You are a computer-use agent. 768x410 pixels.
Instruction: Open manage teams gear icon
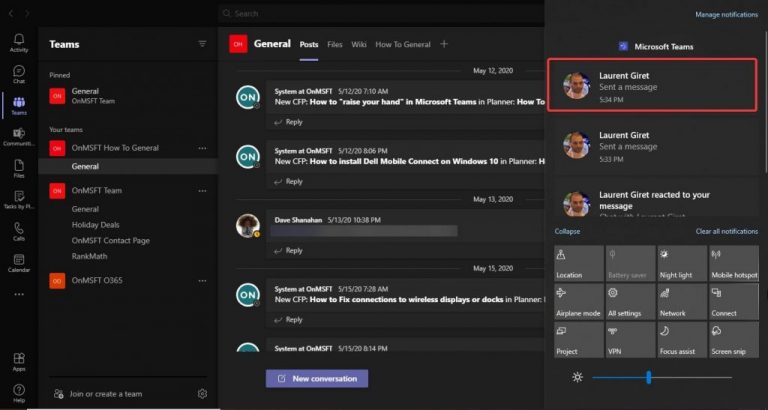point(202,393)
